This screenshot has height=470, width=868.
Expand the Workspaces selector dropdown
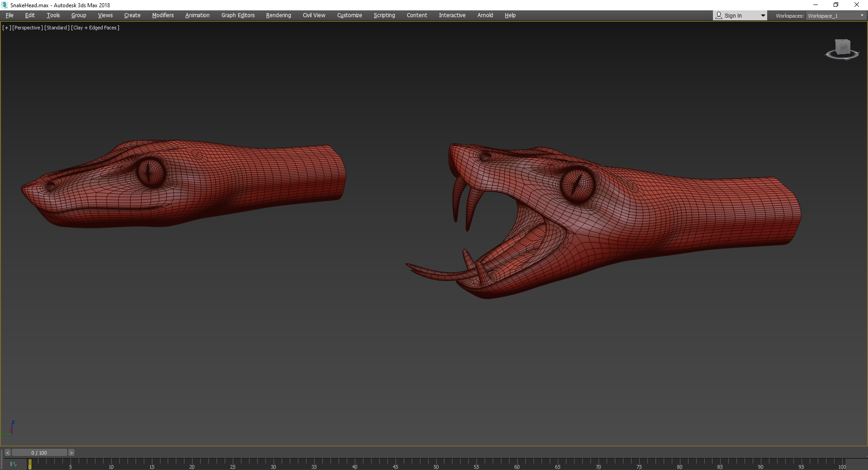(x=835, y=15)
